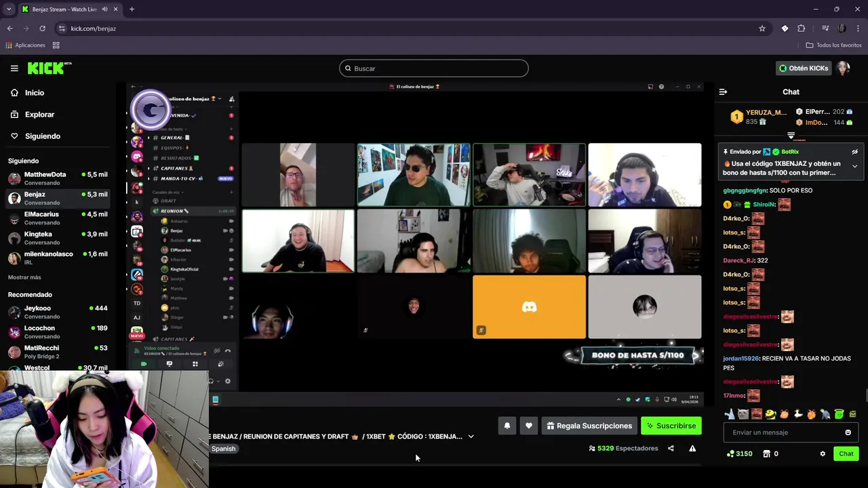Open the user profile avatar menu

843,68
